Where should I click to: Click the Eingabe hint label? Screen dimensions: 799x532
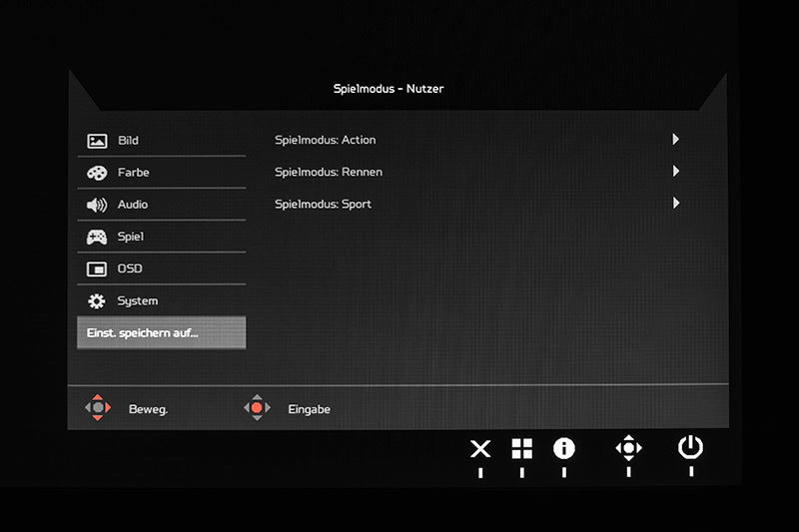310,409
